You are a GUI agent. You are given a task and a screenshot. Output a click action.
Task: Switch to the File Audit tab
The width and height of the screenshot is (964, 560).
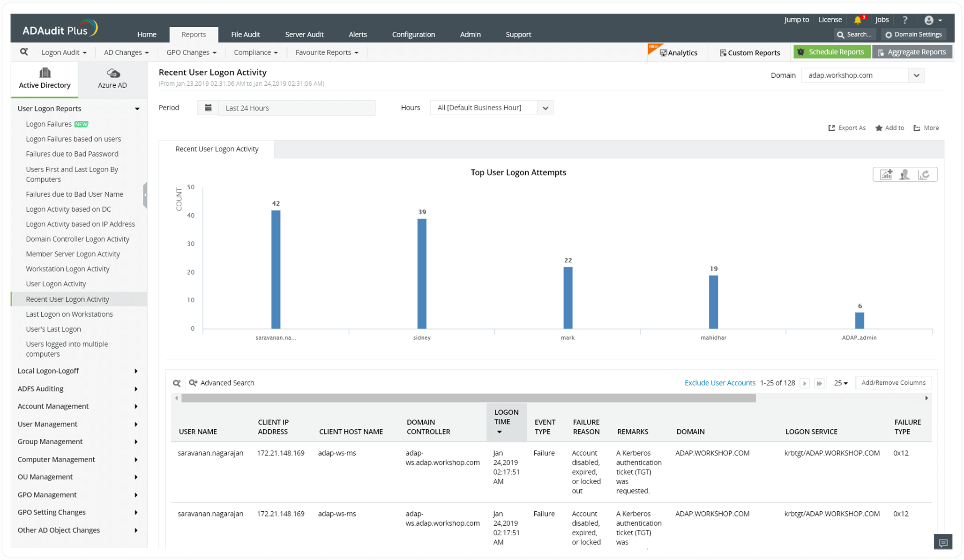(x=245, y=34)
